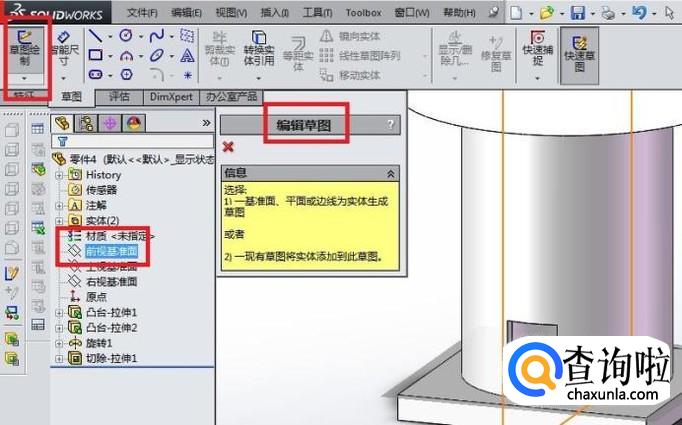Switch to the 办公室产品 ribbon tab
The width and height of the screenshot is (682, 425).
click(x=231, y=97)
